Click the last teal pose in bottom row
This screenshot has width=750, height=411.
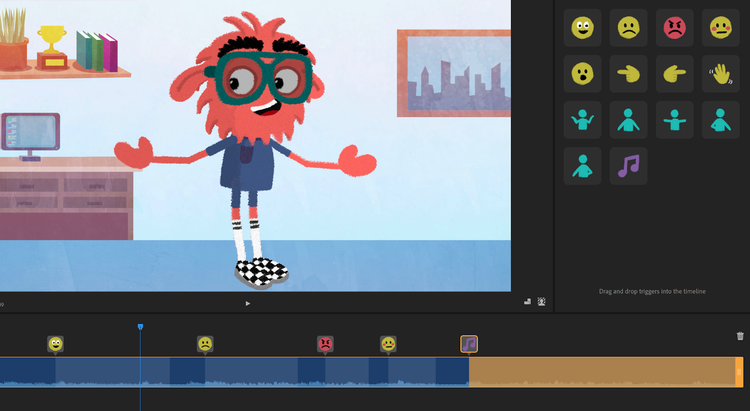(582, 166)
